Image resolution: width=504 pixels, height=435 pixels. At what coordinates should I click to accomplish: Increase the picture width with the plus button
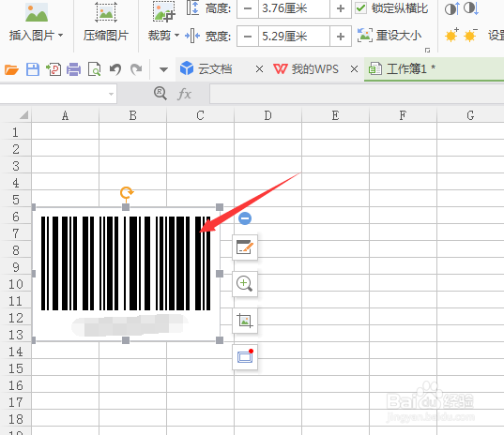tap(341, 37)
